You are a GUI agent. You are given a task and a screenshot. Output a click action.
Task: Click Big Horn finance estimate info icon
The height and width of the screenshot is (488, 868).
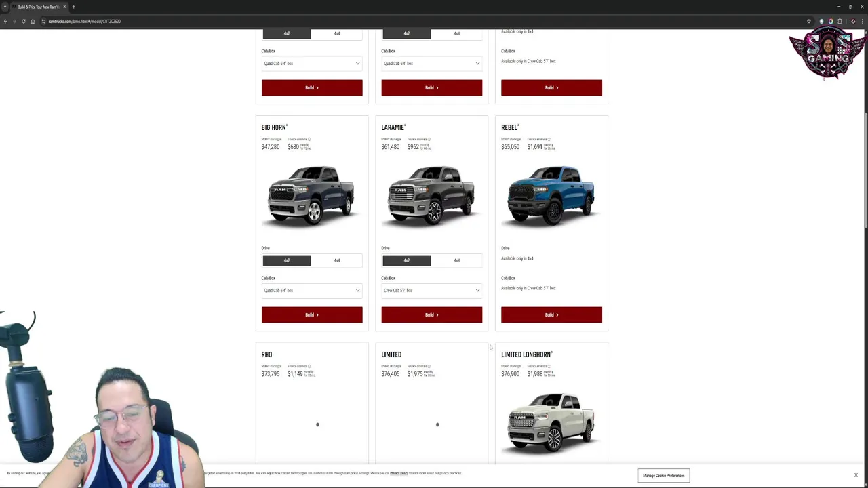pyautogui.click(x=309, y=139)
